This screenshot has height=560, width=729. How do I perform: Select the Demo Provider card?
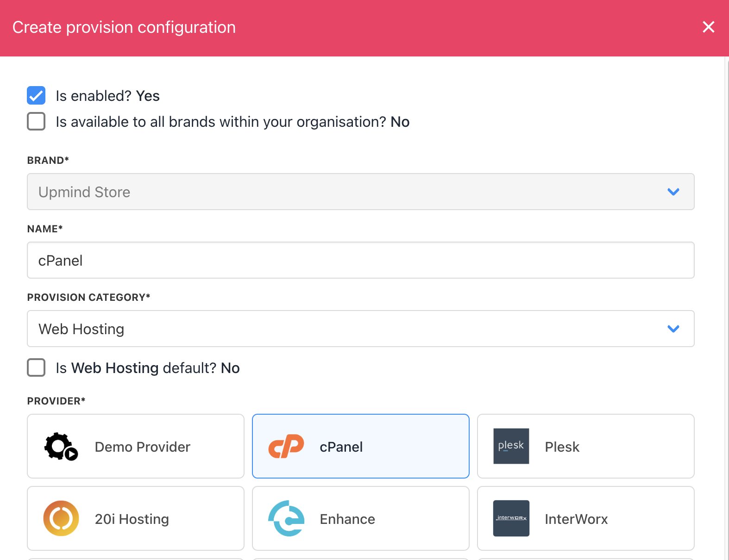[136, 446]
